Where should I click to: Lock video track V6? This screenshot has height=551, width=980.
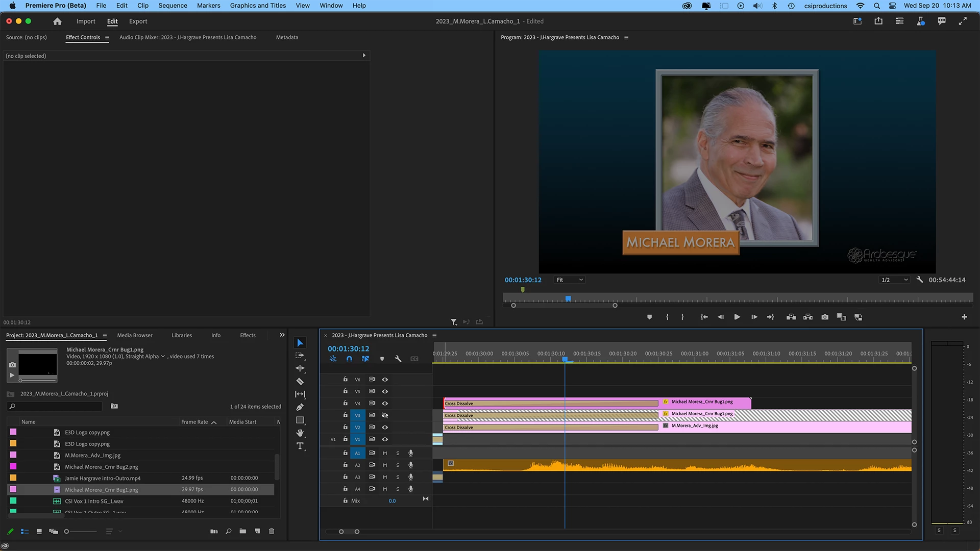345,379
